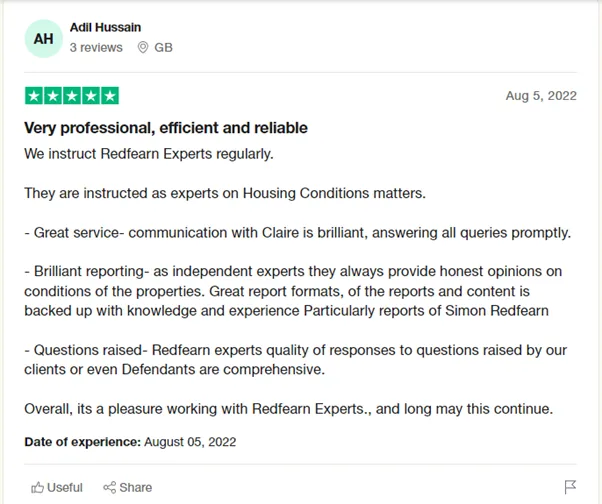Viewport: 602px width, 504px height.
Task: Click the '3 reviews' count text
Action: click(x=96, y=48)
